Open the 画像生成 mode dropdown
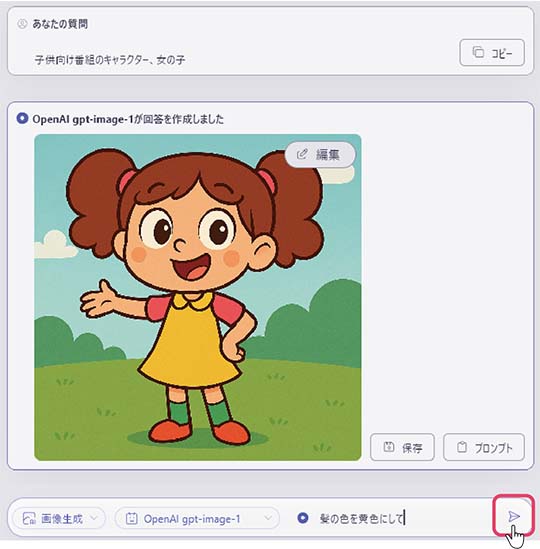 click(59, 519)
